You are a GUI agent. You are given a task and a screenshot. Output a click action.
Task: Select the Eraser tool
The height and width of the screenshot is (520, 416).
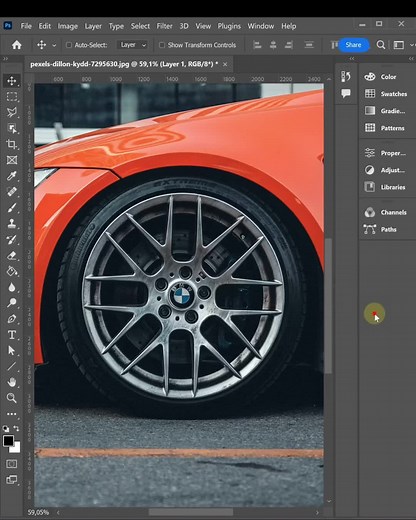click(12, 255)
